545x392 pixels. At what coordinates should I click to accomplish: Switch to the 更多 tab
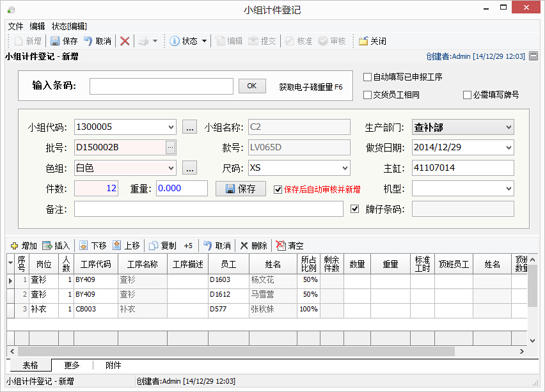point(72,366)
